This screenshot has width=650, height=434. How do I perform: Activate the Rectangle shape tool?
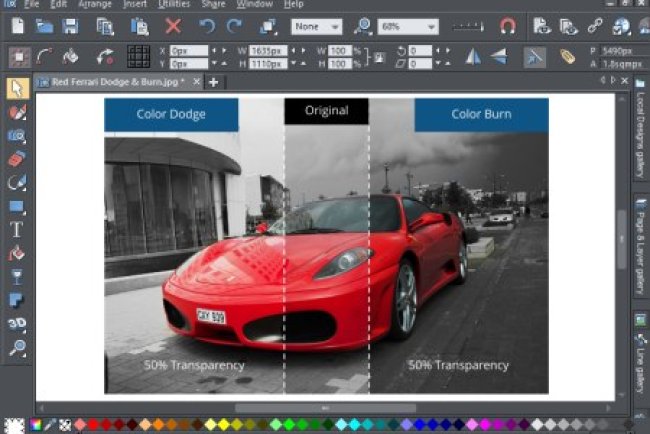point(16,206)
